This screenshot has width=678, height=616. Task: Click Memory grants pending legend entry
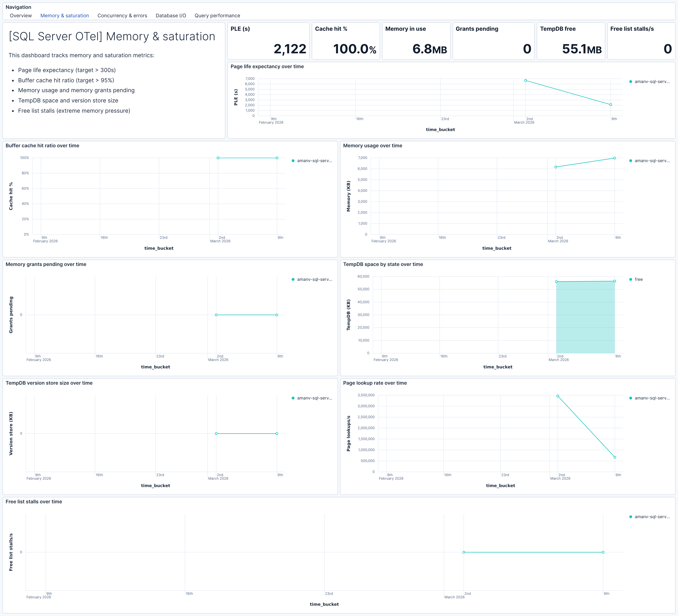[x=314, y=280]
